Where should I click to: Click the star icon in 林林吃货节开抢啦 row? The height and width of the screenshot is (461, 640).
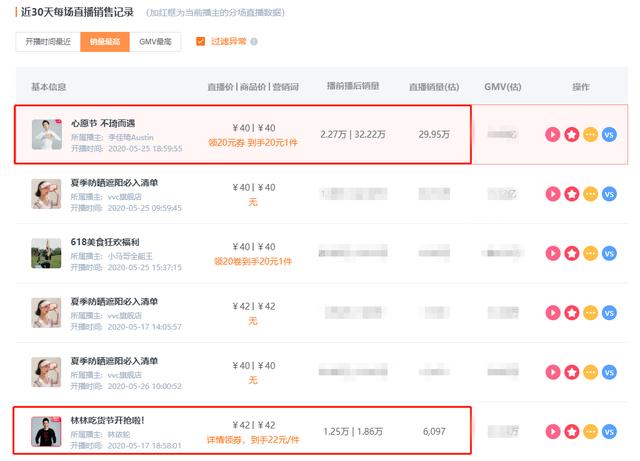[x=571, y=432]
